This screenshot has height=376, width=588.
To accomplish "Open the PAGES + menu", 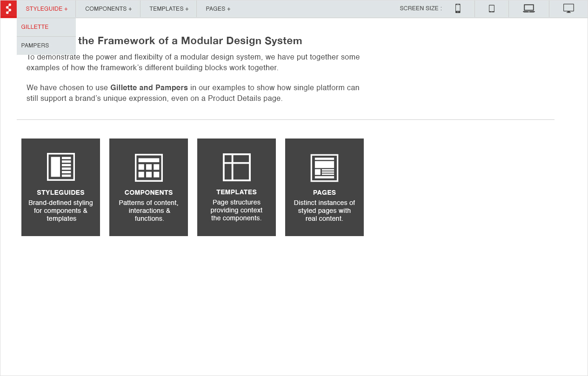I will click(x=218, y=9).
